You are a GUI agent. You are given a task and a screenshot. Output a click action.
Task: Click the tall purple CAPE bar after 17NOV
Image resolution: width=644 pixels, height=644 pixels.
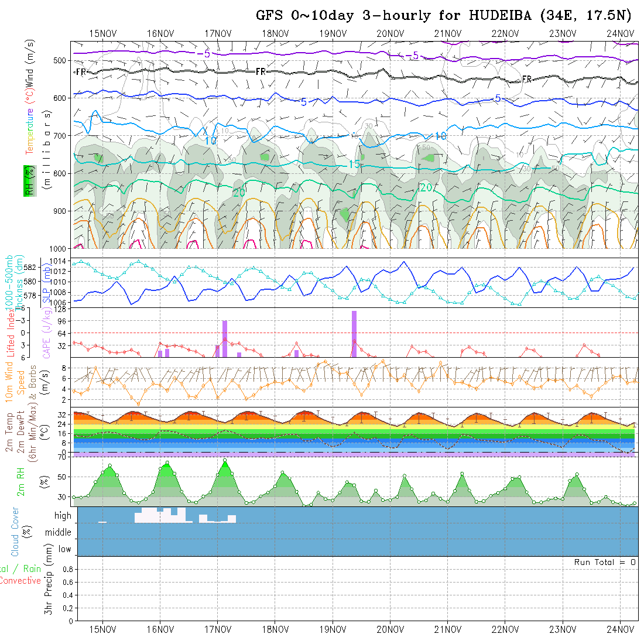[x=225, y=338]
